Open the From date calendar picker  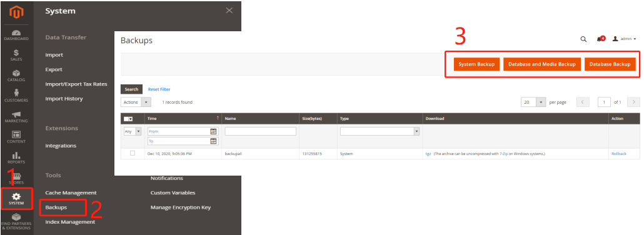tap(213, 131)
